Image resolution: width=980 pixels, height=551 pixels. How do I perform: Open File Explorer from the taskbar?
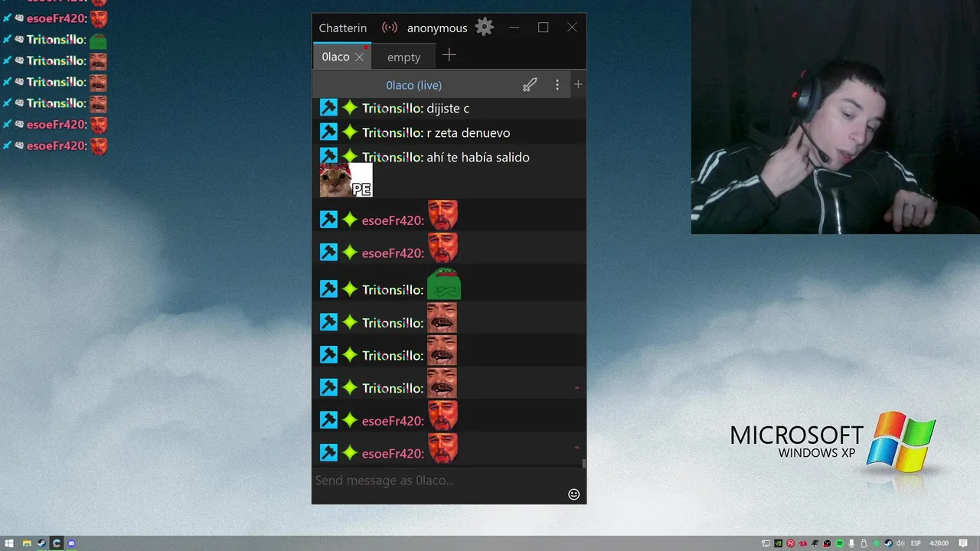click(x=26, y=543)
